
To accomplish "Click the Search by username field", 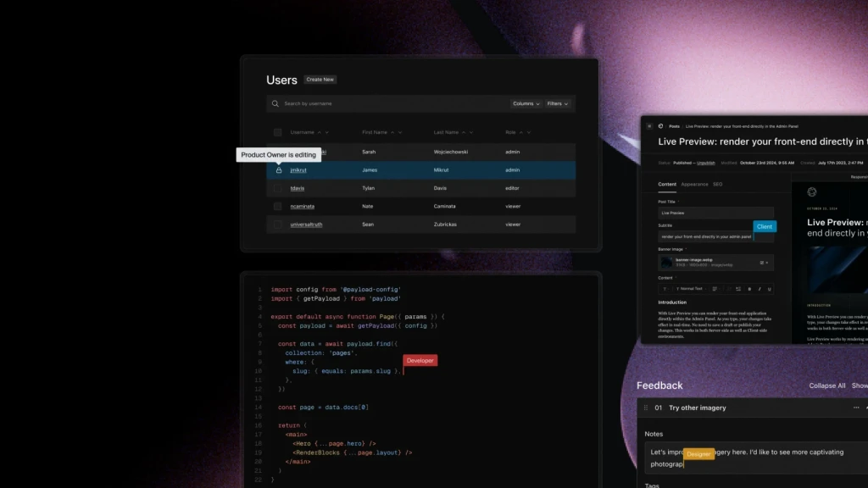I will pyautogui.click(x=390, y=103).
